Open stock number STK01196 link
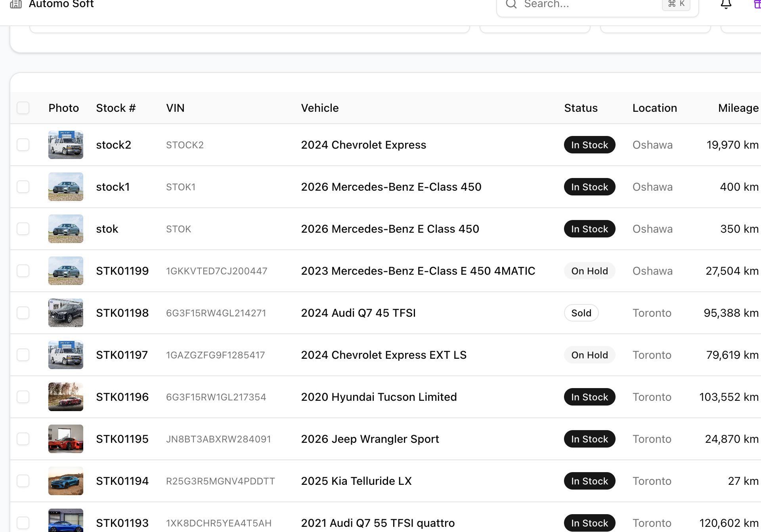The width and height of the screenshot is (761, 532). [x=122, y=397]
